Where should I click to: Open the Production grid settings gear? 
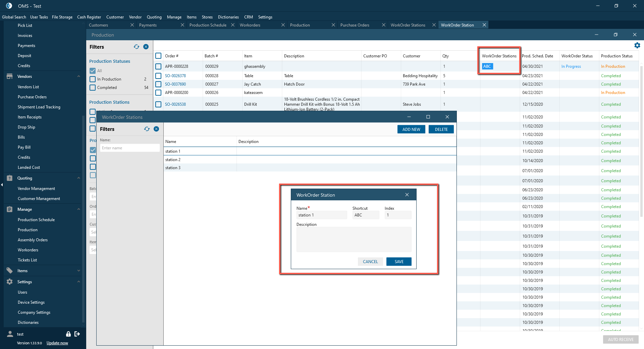637,45
